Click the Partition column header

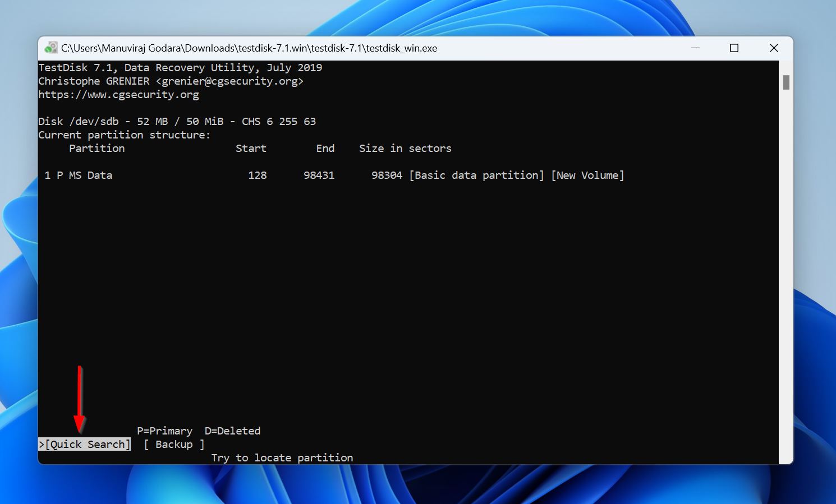click(x=97, y=148)
